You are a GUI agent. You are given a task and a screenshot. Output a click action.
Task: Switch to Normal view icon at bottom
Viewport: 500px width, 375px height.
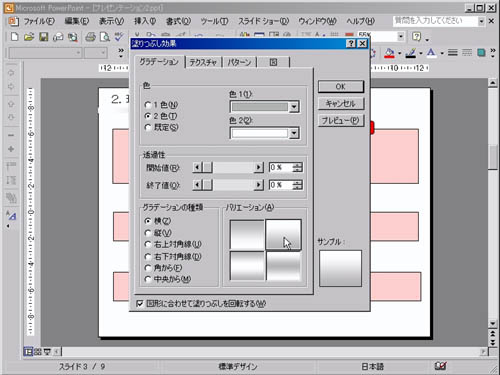tap(28, 352)
